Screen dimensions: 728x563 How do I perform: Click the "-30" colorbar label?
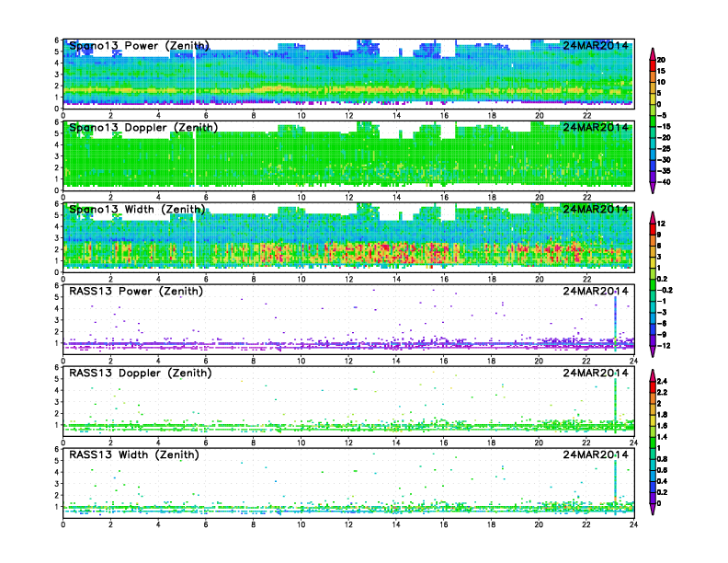point(664,160)
